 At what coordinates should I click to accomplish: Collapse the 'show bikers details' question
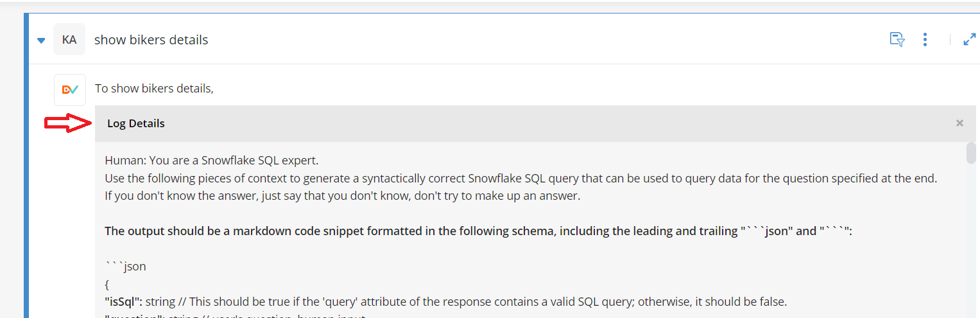tap(41, 40)
